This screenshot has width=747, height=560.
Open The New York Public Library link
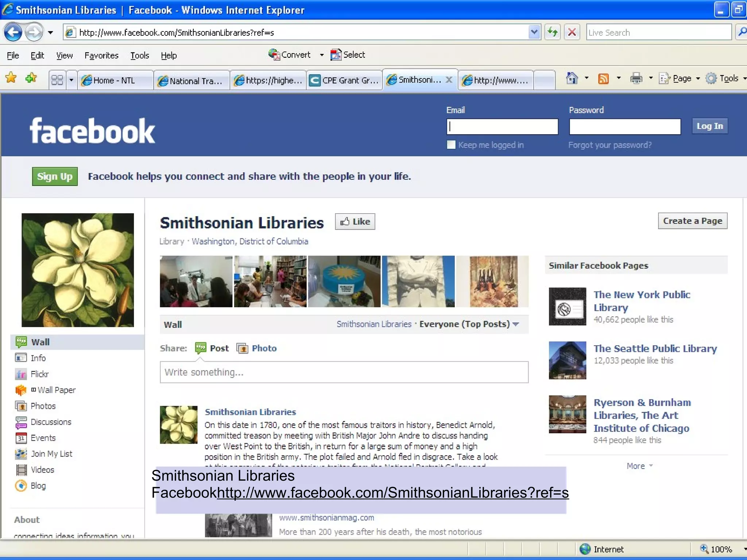642,301
